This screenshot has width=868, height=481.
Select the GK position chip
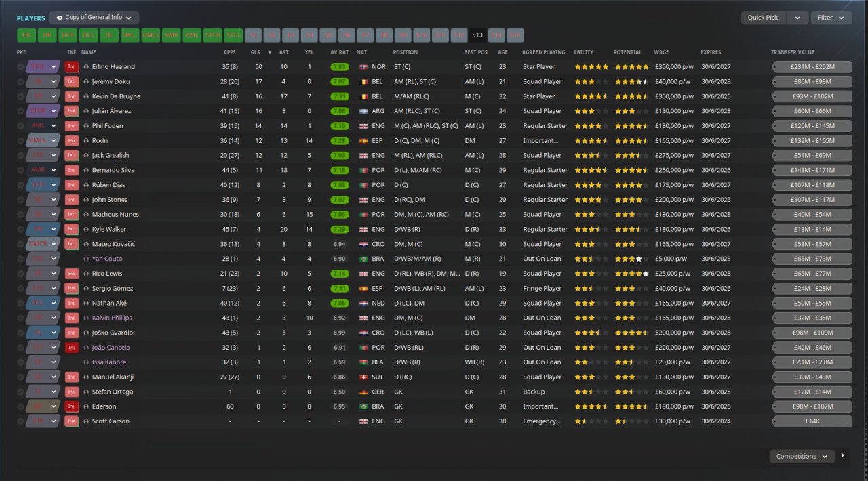tap(26, 35)
